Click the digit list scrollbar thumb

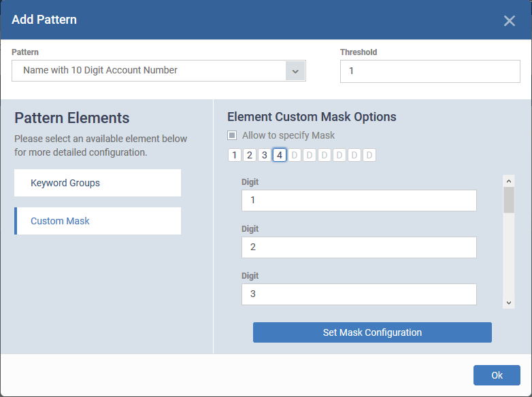[509, 200]
